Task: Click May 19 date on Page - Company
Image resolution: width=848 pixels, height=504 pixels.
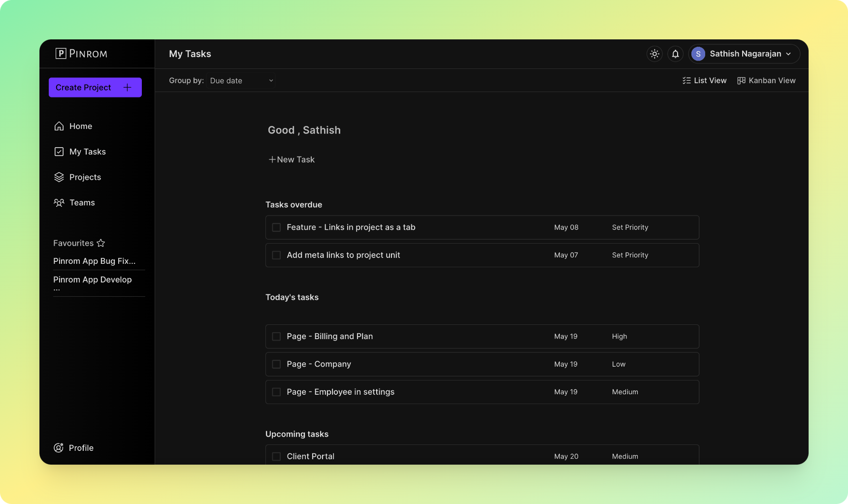Action: tap(566, 364)
